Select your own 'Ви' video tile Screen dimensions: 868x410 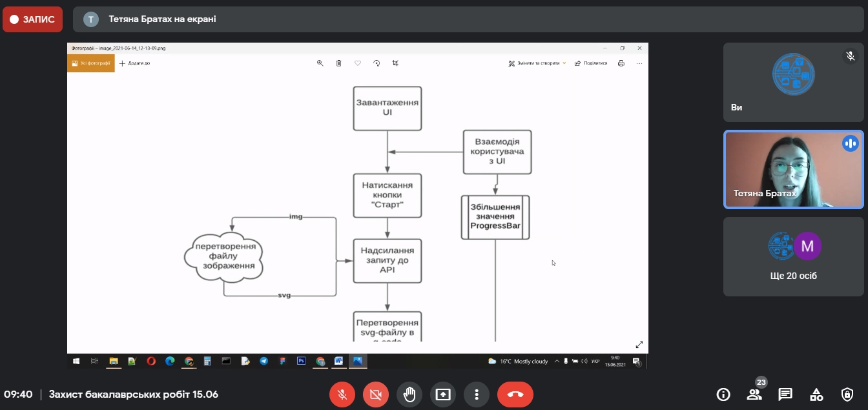click(793, 82)
